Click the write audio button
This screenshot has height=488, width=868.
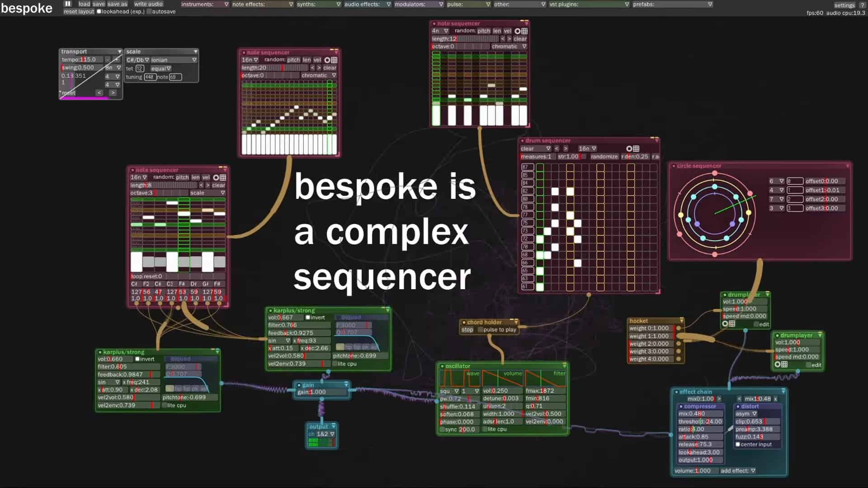click(x=148, y=4)
